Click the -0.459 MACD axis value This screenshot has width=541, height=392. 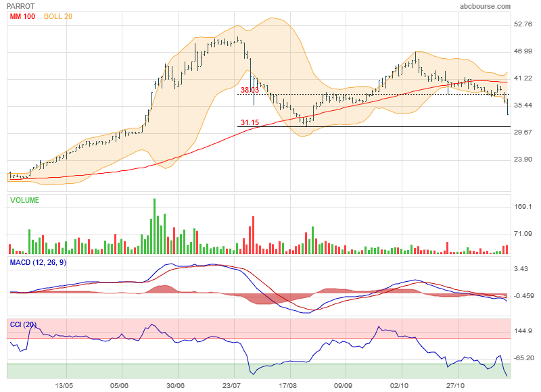click(x=523, y=296)
